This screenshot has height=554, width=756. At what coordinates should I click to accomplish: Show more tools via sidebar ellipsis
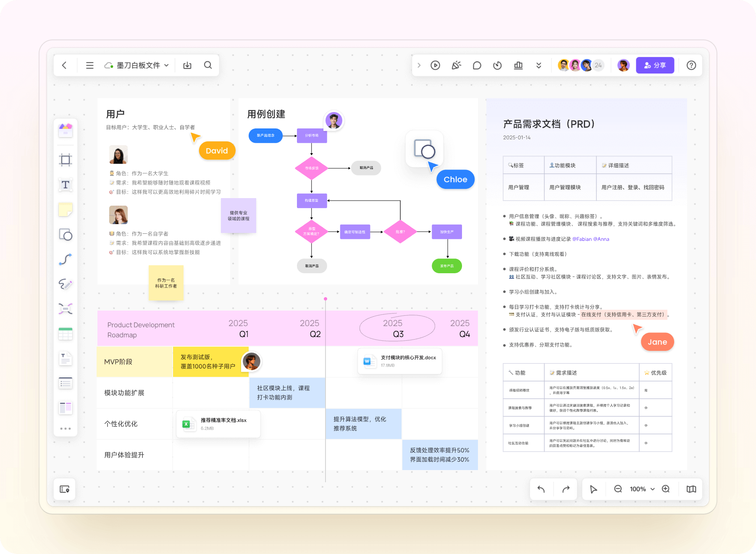pyautogui.click(x=66, y=429)
